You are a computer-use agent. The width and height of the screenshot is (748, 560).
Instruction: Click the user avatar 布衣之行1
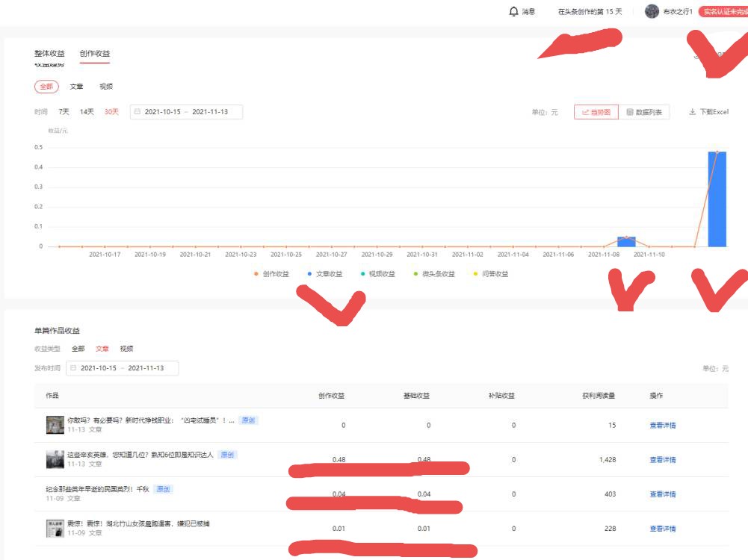tap(652, 11)
